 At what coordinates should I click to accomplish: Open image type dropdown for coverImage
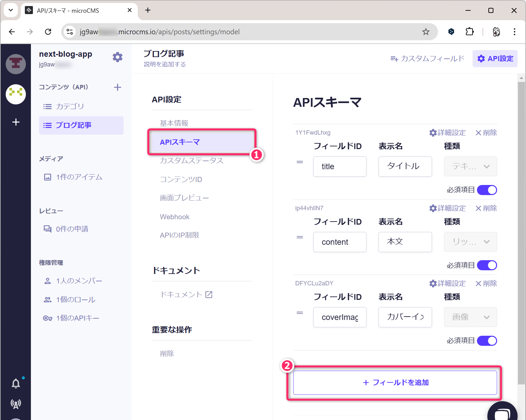click(x=470, y=317)
